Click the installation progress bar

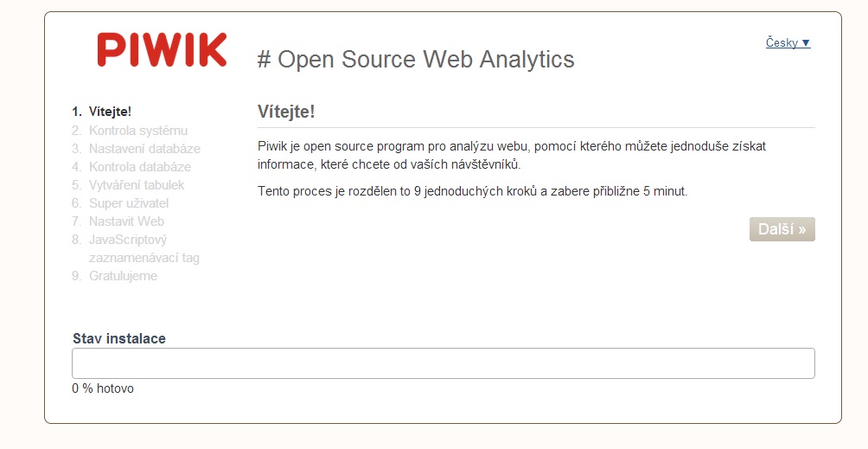443,363
